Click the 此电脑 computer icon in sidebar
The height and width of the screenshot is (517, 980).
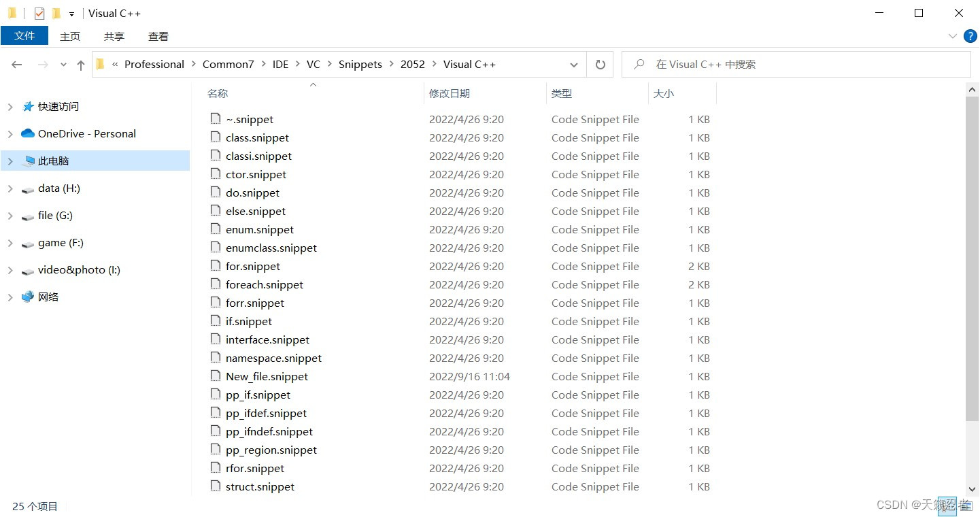click(29, 161)
